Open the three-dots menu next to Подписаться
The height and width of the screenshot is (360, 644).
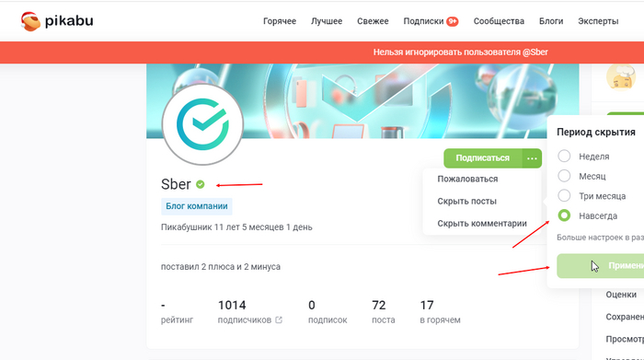pos(532,158)
